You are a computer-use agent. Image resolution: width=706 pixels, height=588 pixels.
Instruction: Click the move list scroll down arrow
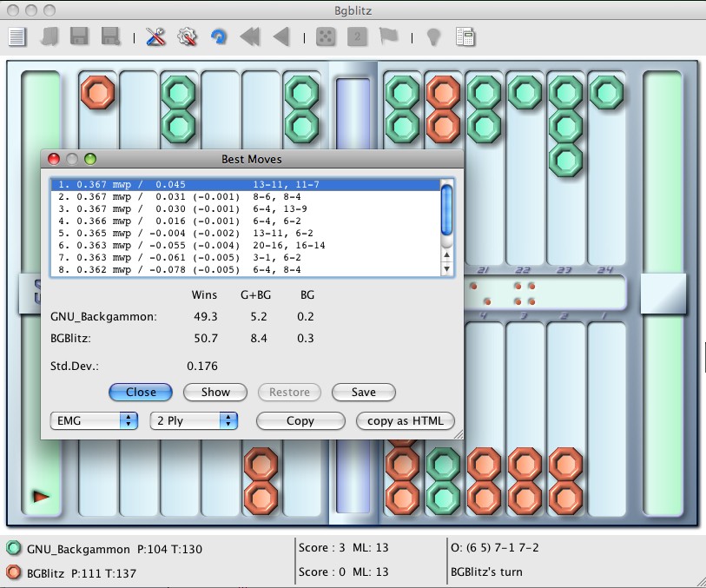coord(446,268)
